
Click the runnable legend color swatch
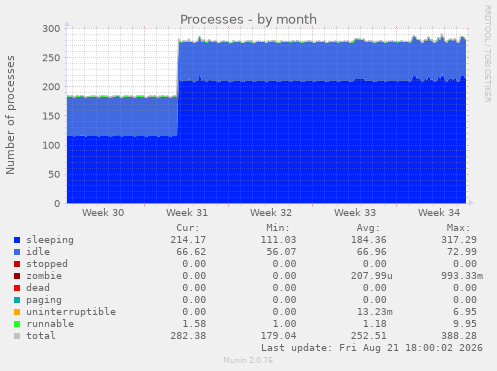(17, 324)
